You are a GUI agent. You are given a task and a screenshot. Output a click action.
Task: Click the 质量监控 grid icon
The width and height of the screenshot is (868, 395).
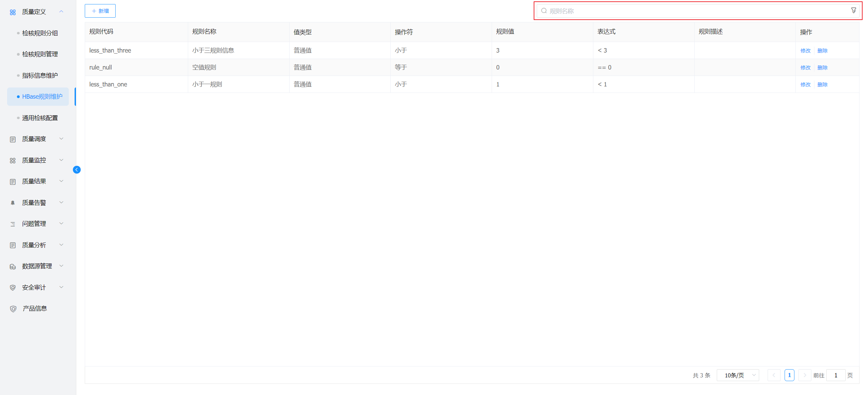coord(13,160)
